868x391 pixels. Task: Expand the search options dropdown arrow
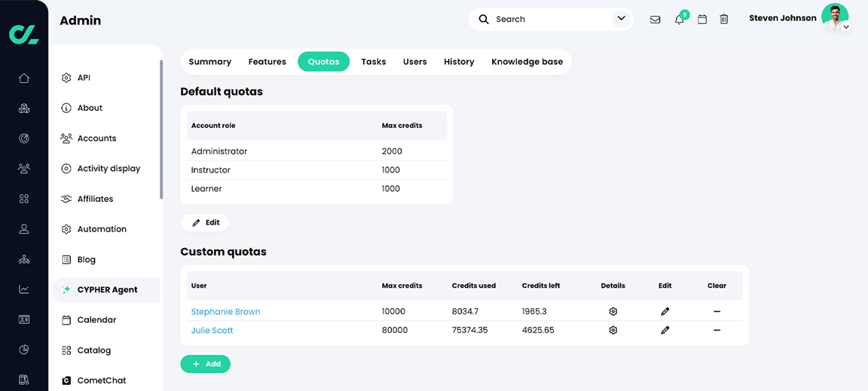pyautogui.click(x=621, y=19)
